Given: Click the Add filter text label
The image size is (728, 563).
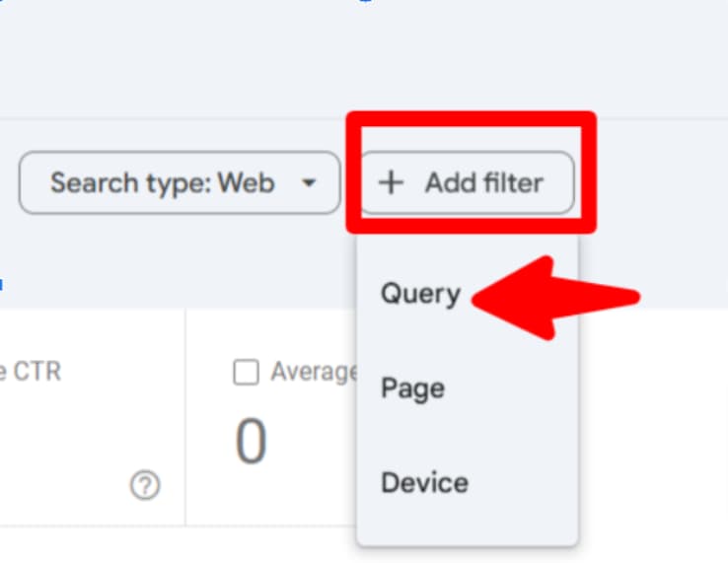Looking at the screenshot, I should [x=483, y=182].
